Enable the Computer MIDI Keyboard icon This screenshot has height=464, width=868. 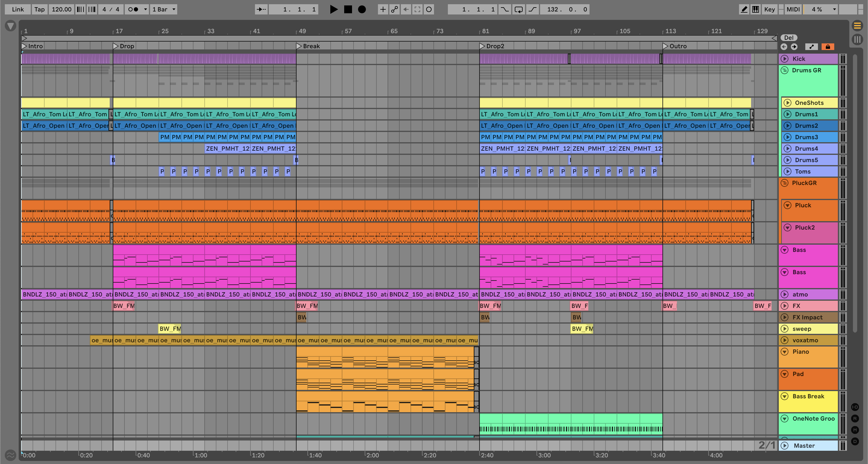[x=756, y=9]
